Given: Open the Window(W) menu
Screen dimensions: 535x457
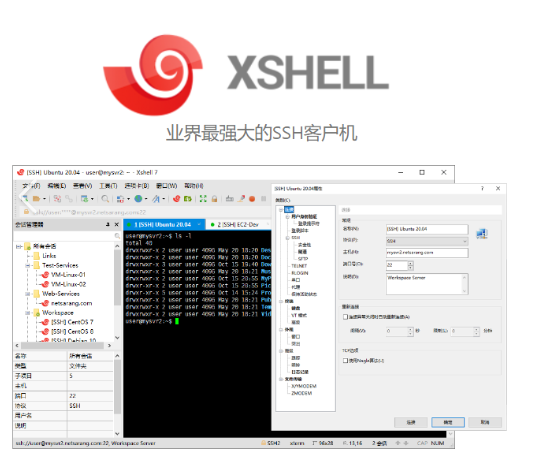Looking at the screenshot, I should point(167,186).
